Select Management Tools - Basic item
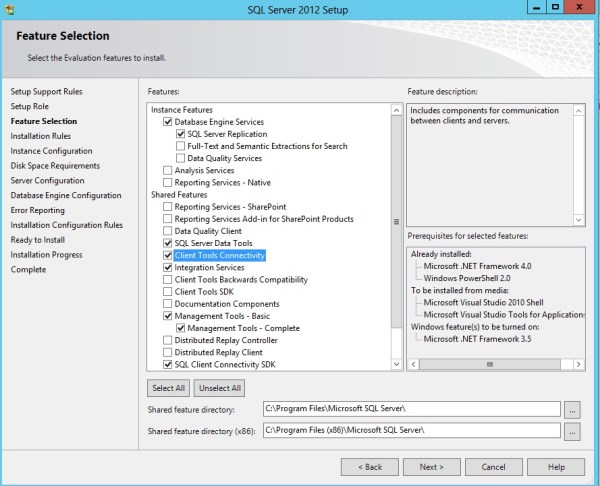Screen dimensions: 600x486 (x=221, y=316)
